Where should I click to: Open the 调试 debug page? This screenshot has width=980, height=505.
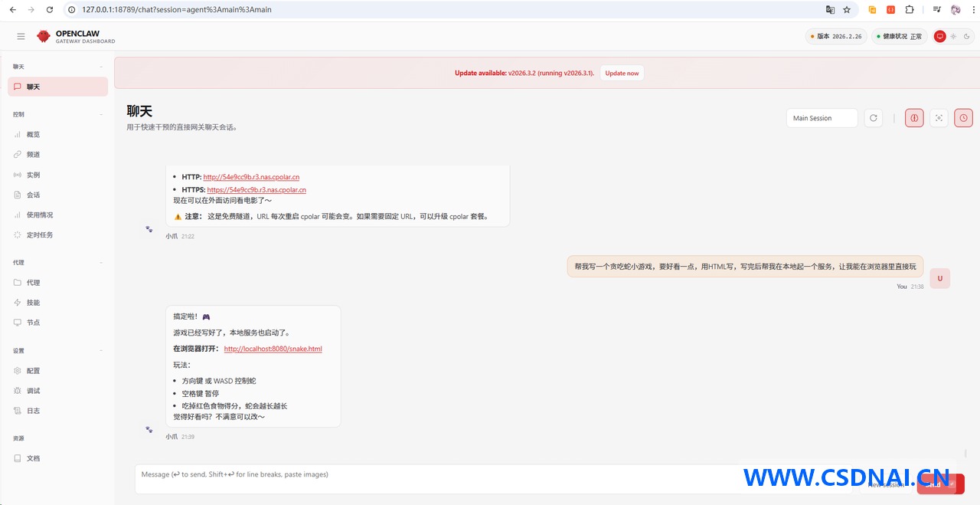[58, 391]
